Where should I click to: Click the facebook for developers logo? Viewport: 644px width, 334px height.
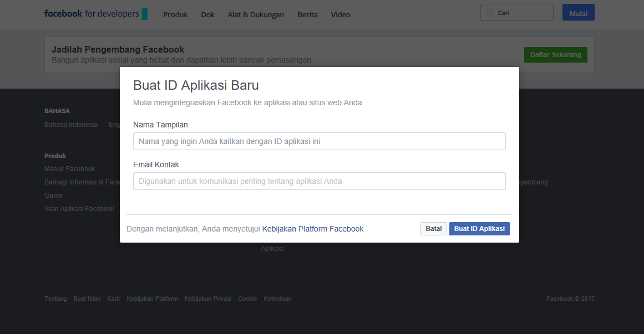tap(96, 13)
